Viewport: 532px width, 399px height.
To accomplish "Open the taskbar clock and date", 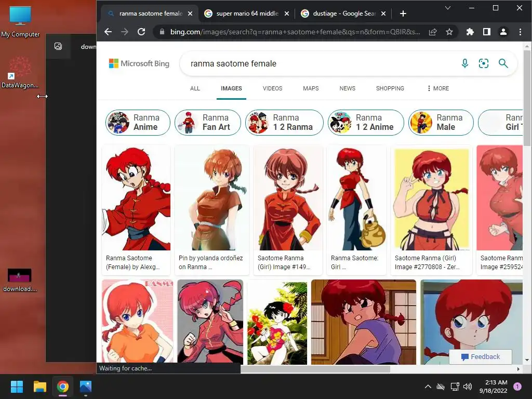I will click(x=494, y=387).
